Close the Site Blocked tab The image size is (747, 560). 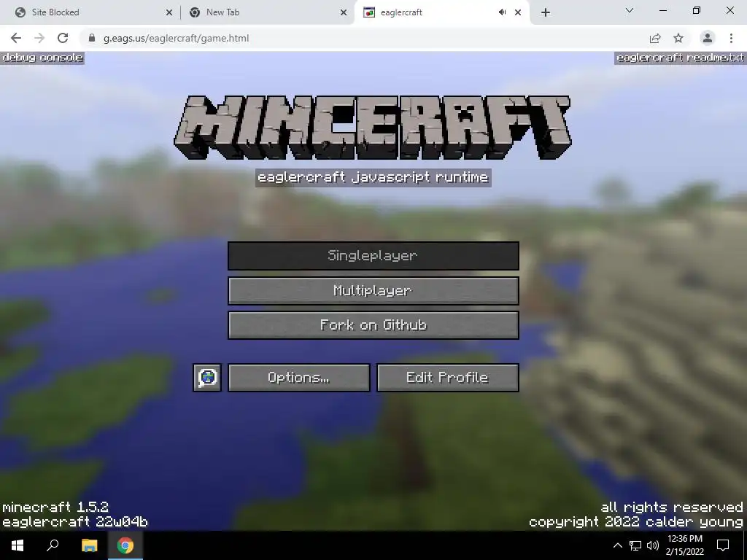point(169,12)
